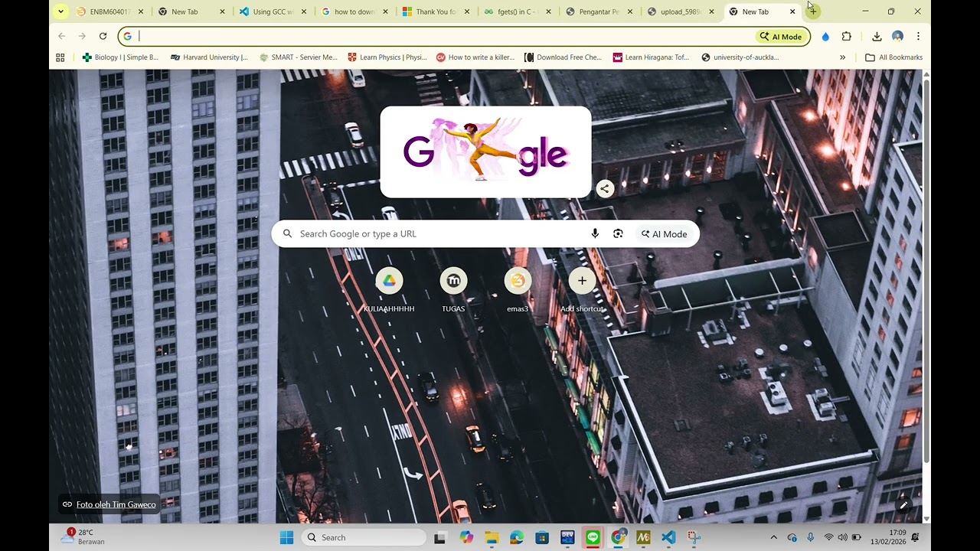Image resolution: width=980 pixels, height=551 pixels.
Task: Switch to the 'Pengantar Pe' tab
Action: [x=600, y=11]
